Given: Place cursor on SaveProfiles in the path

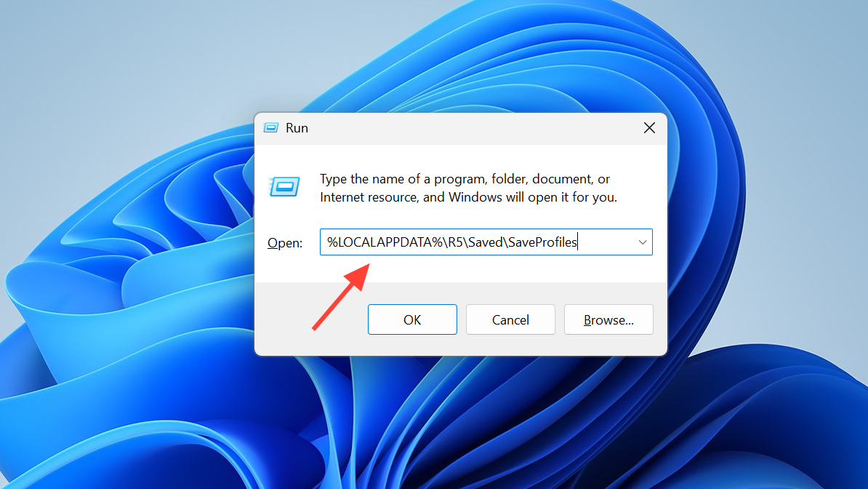Looking at the screenshot, I should (542, 242).
